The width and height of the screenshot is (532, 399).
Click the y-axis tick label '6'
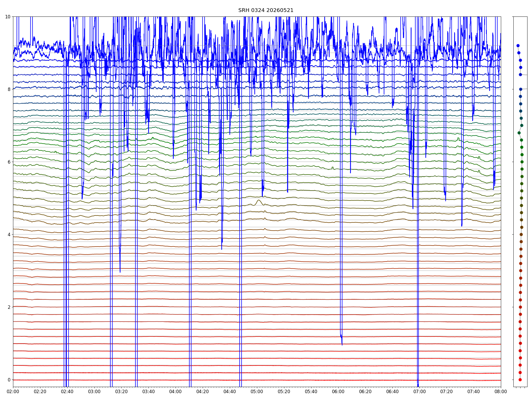point(9,162)
